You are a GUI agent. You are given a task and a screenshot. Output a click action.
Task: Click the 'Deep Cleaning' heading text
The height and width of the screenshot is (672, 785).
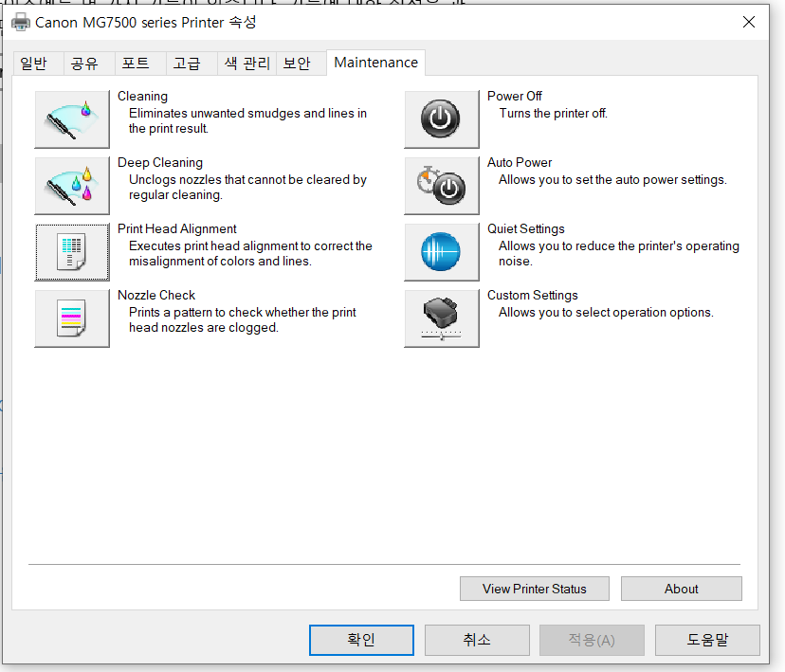(160, 163)
